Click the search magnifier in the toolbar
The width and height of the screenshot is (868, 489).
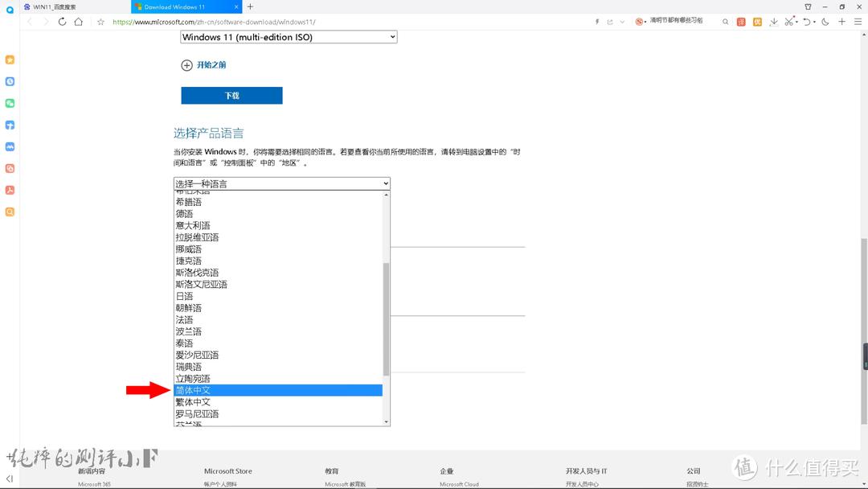click(726, 21)
